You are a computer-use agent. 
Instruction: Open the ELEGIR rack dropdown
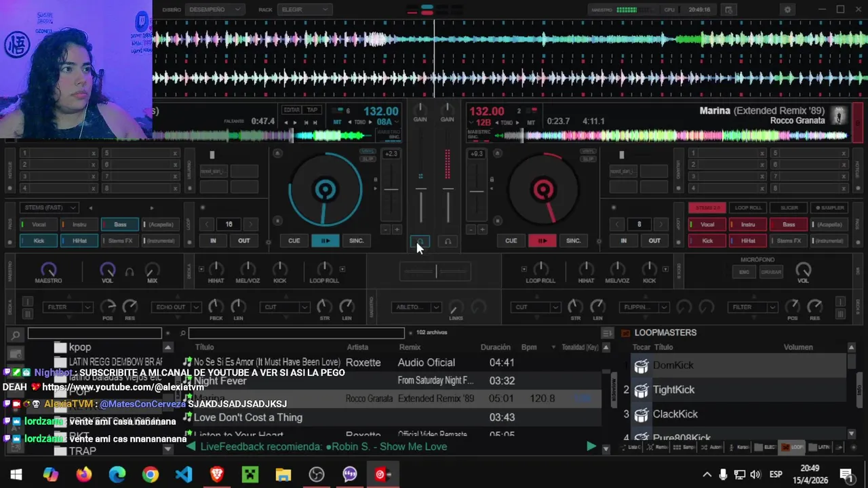coord(304,9)
